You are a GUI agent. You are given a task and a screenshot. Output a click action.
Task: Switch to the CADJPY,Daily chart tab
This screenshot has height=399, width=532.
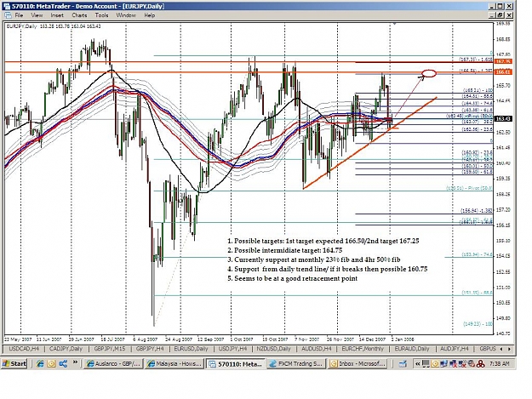pyautogui.click(x=66, y=349)
